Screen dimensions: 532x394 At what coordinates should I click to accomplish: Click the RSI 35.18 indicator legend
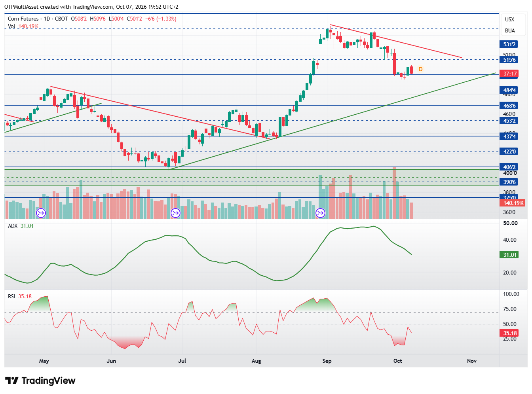tap(20, 296)
